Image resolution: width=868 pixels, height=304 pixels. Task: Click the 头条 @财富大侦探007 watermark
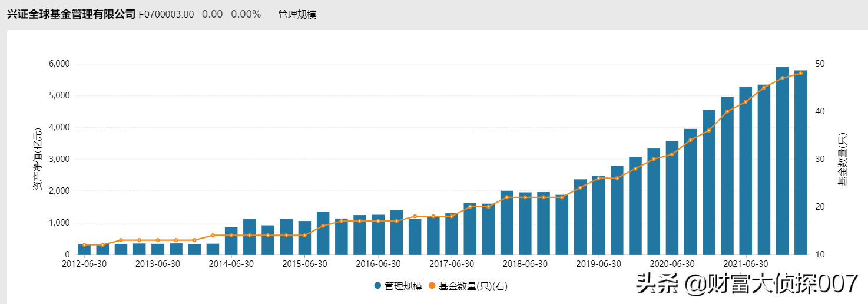747,285
